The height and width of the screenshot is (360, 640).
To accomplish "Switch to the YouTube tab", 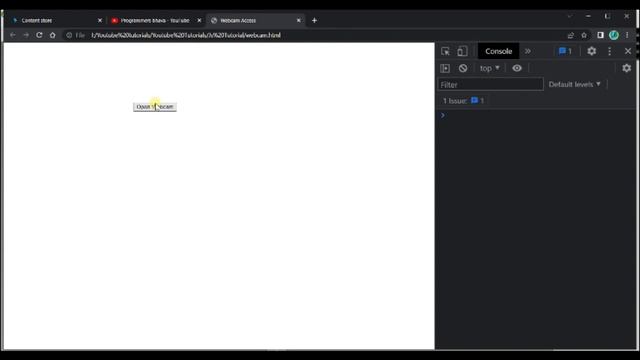I will point(155,20).
